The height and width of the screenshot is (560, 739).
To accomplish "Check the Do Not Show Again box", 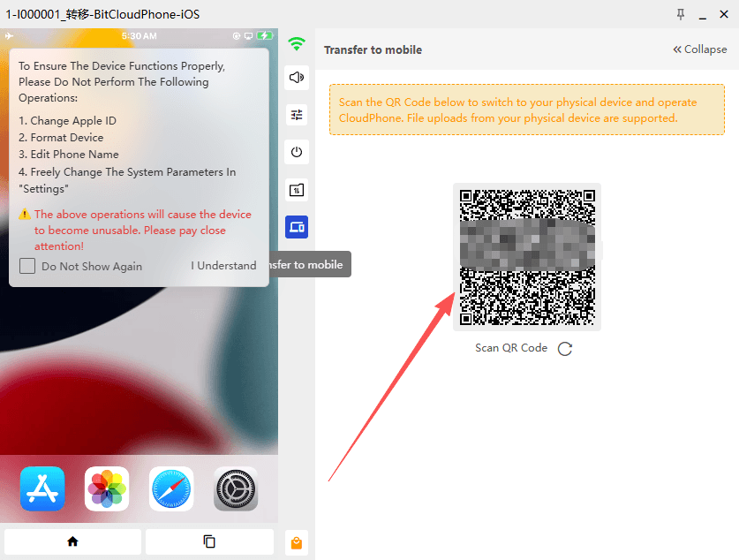I will pos(27,266).
